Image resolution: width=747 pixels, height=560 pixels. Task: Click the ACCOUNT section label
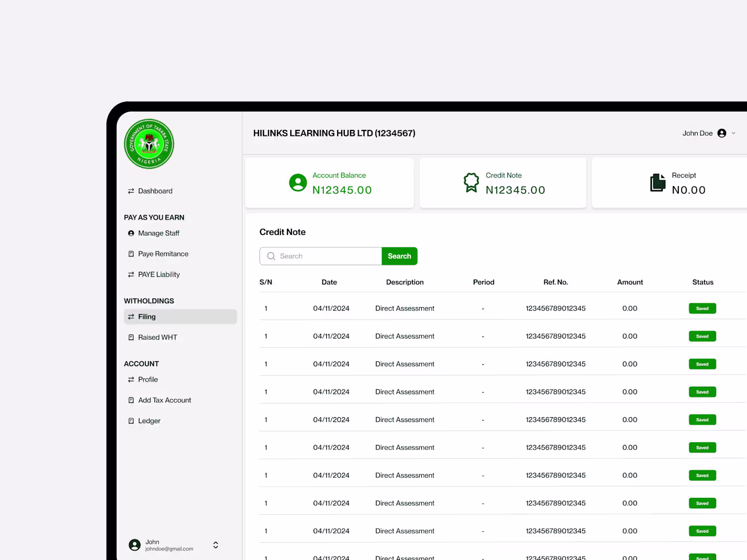tap(141, 364)
